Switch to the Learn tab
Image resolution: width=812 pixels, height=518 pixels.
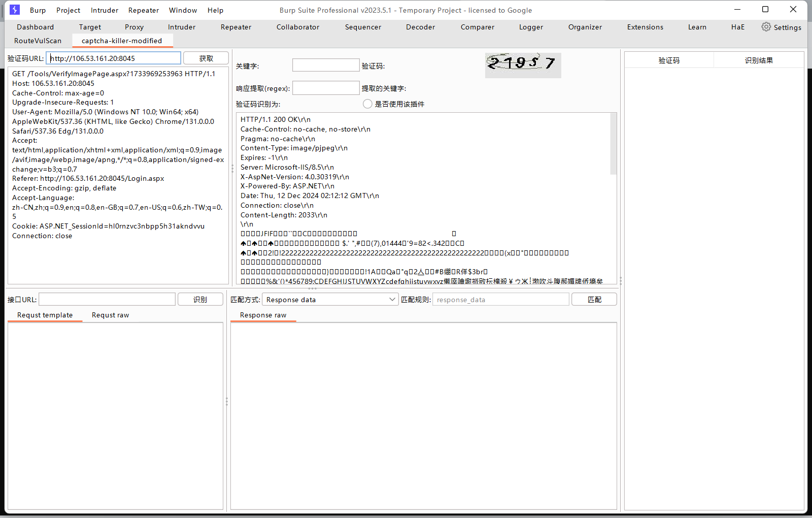[697, 27]
